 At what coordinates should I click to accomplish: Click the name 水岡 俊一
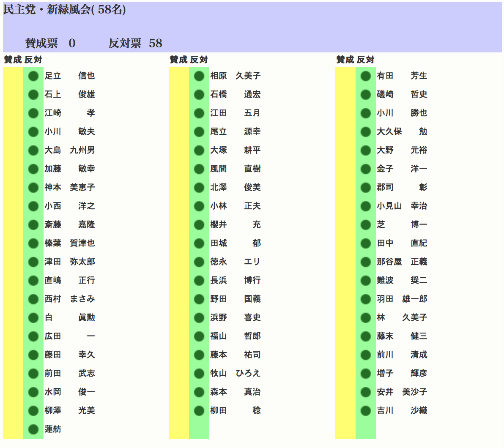(x=70, y=392)
